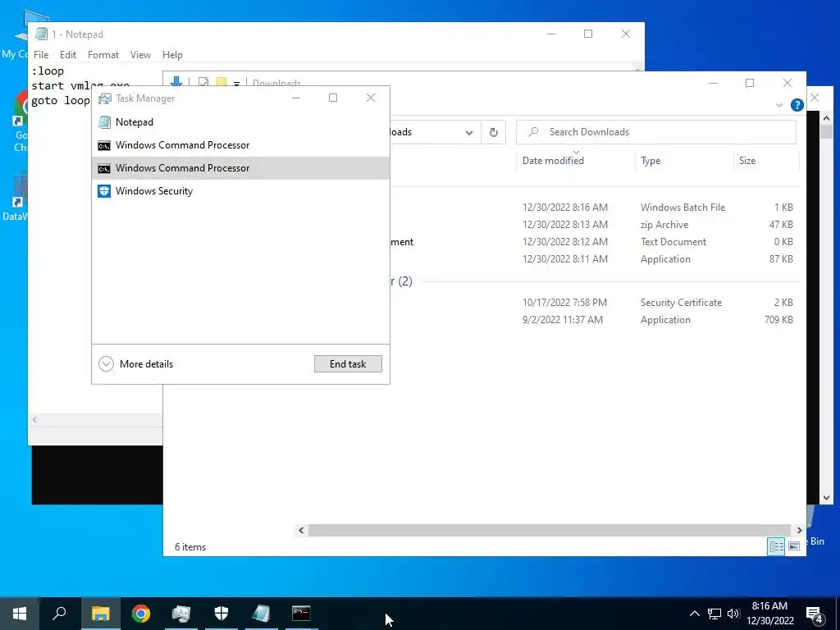840x630 pixels.
Task: Click the new folder icon in Explorer title bar
Action: point(221,83)
